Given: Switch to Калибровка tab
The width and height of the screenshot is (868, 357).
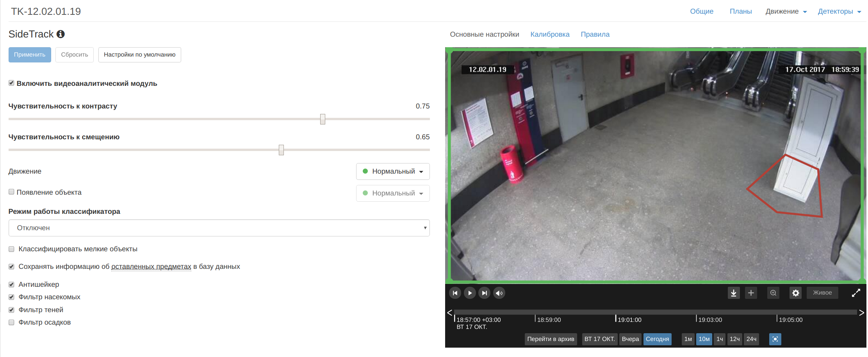Looking at the screenshot, I should click(550, 34).
